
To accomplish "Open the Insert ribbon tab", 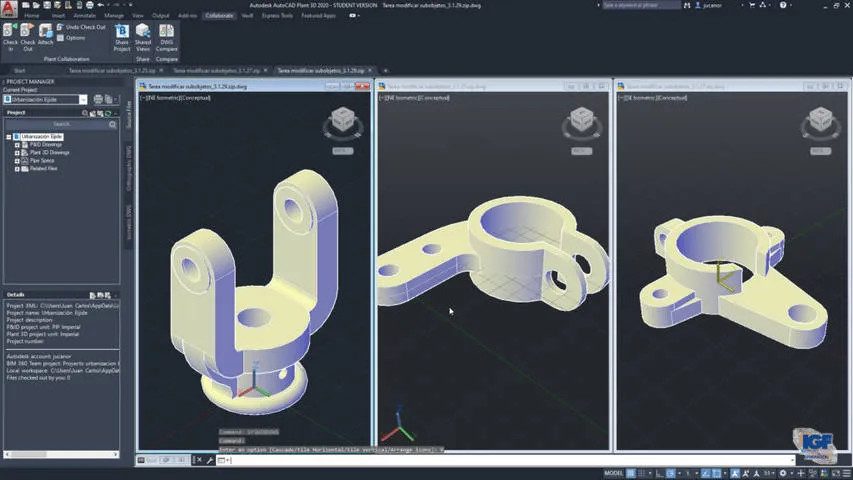I will (58, 16).
